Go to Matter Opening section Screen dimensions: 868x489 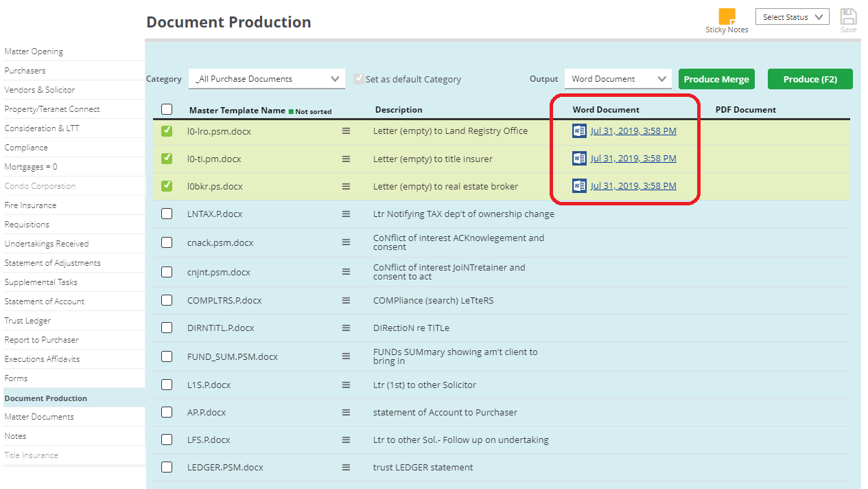[x=34, y=52]
